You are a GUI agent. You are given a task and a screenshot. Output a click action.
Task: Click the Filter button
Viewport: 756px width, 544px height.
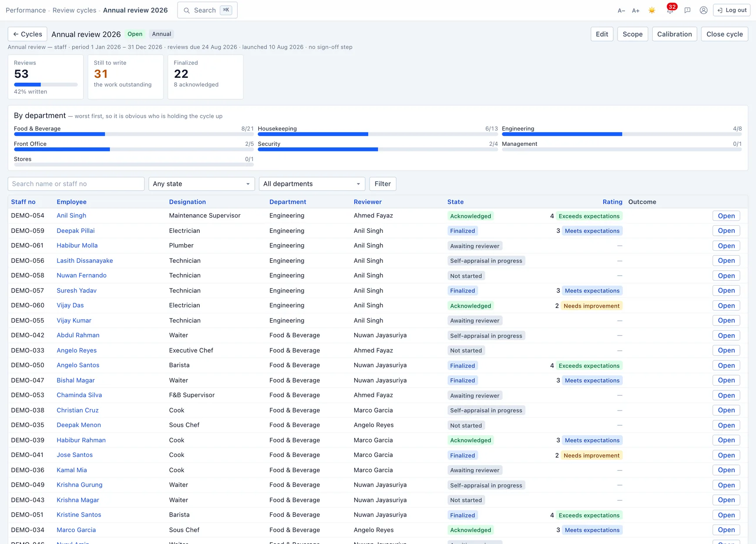point(383,184)
